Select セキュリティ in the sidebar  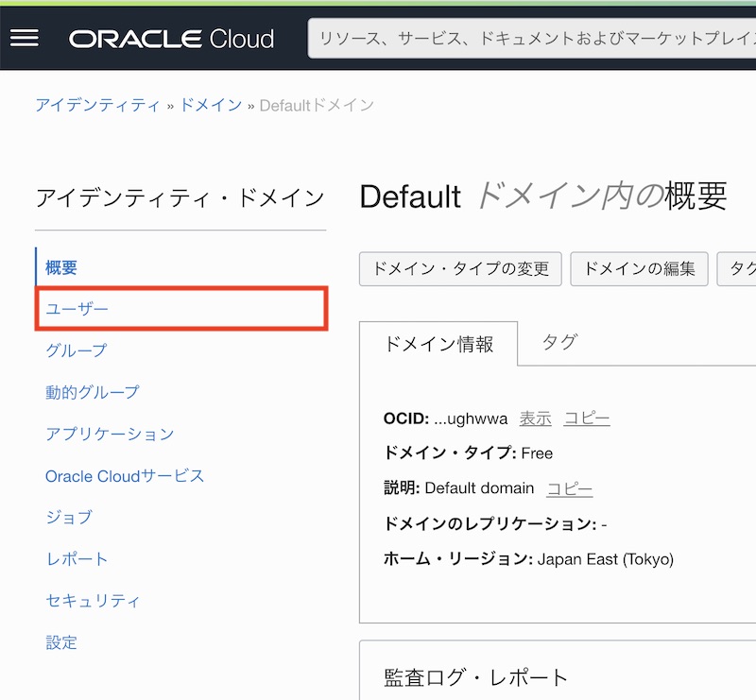(93, 601)
